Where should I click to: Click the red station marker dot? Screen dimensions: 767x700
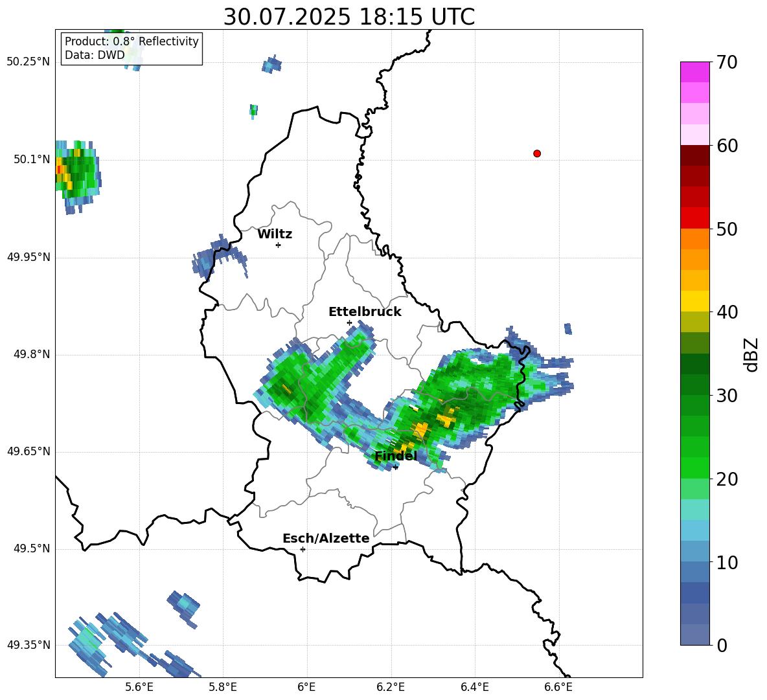coord(537,153)
